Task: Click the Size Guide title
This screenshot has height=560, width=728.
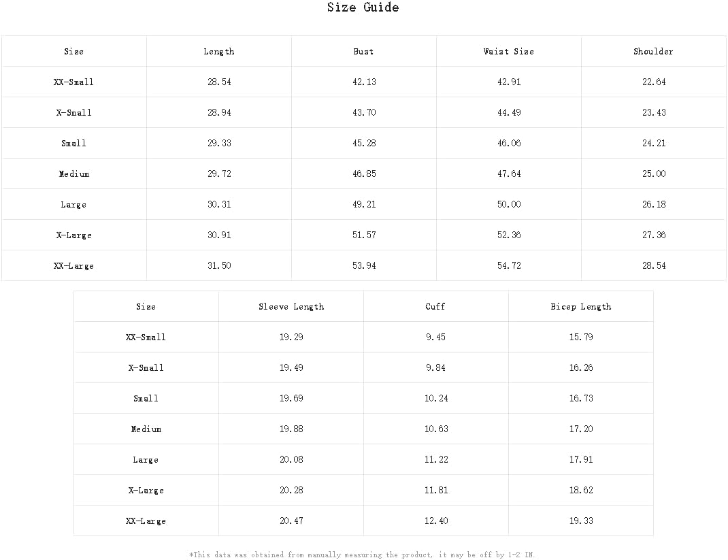Action: click(x=363, y=8)
